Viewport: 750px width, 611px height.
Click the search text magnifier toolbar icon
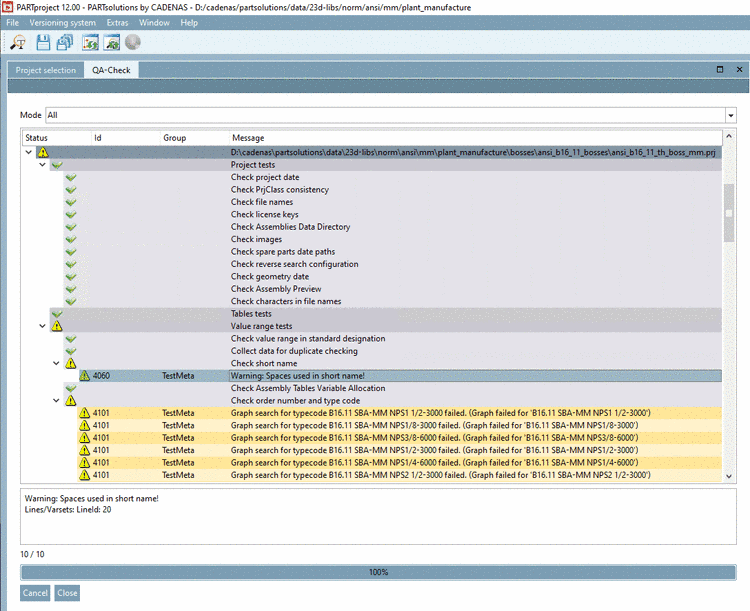(x=18, y=43)
